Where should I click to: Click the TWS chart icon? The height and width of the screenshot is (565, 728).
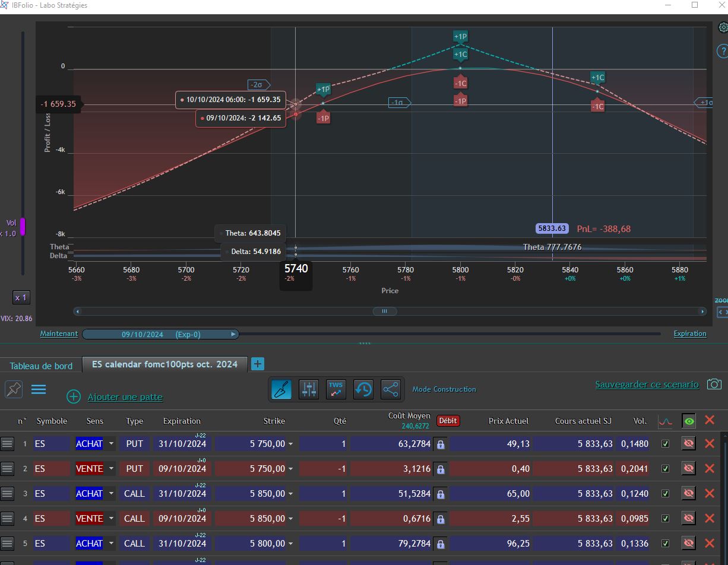(x=336, y=389)
